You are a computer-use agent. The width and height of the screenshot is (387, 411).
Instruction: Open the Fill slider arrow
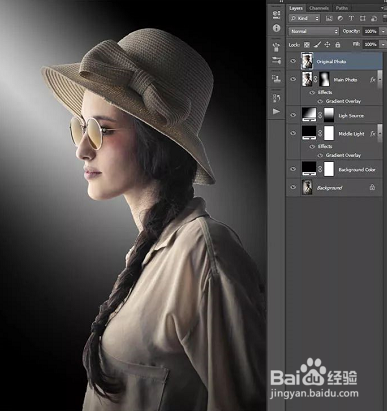click(x=383, y=44)
